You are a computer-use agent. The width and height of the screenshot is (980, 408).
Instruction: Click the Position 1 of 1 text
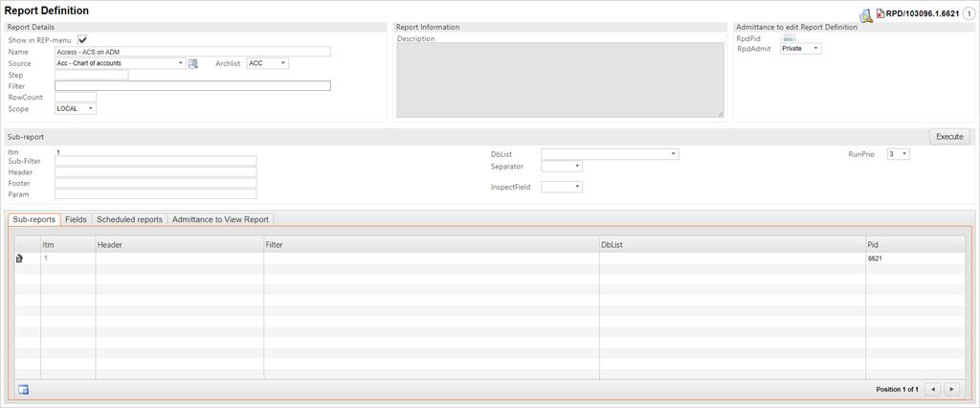[x=897, y=389]
